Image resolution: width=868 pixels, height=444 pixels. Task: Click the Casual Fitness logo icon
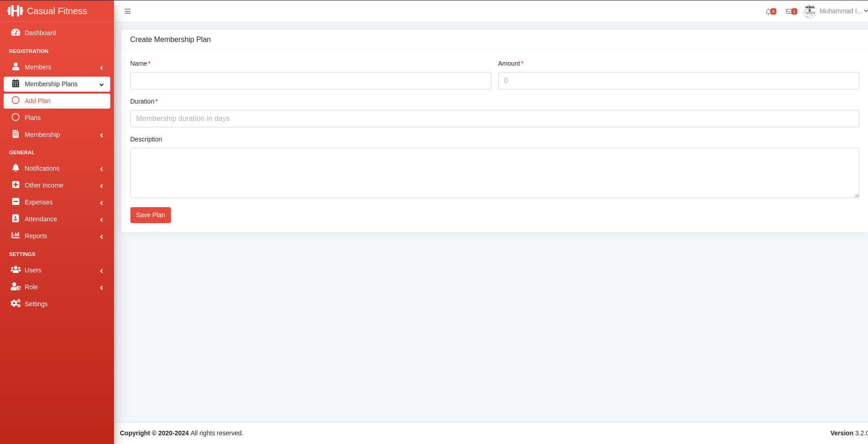click(15, 10)
